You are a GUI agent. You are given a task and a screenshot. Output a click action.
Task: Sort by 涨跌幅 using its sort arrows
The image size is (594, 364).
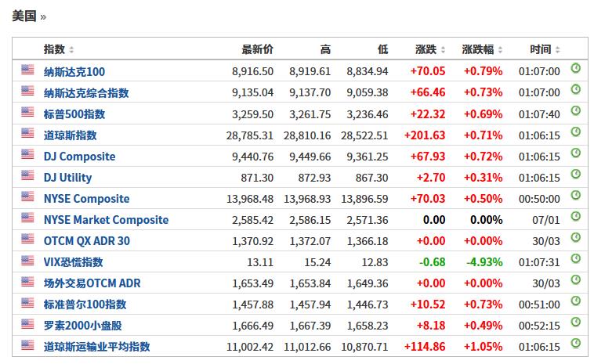point(500,49)
